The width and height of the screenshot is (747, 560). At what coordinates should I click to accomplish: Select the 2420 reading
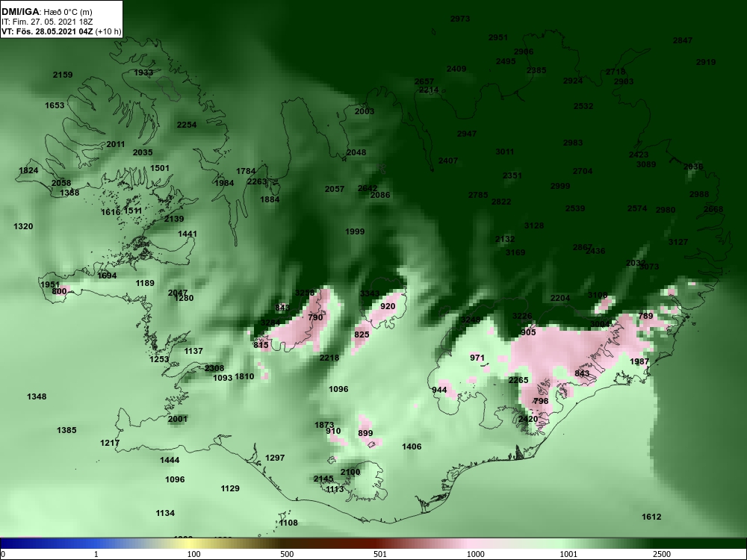pyautogui.click(x=528, y=419)
